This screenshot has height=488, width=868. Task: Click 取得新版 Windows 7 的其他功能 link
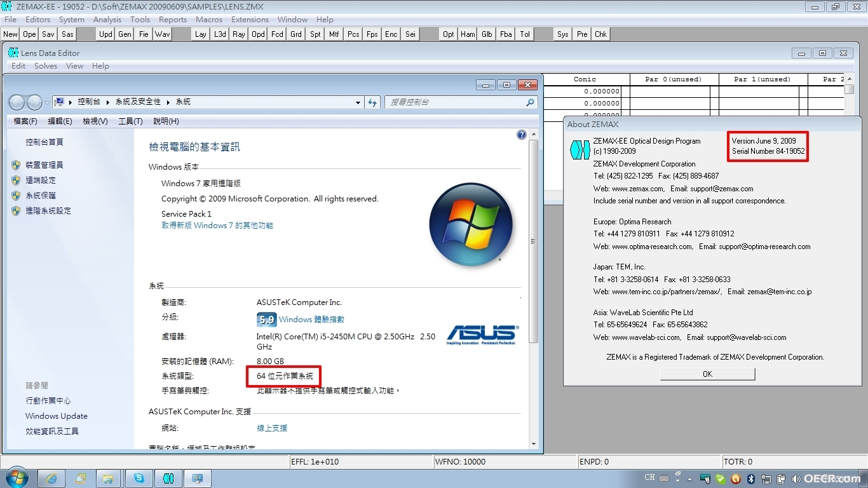[217, 226]
